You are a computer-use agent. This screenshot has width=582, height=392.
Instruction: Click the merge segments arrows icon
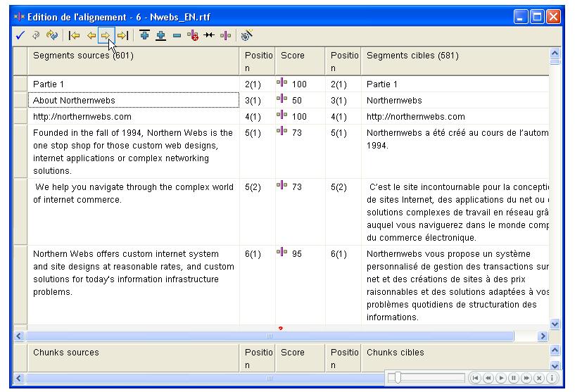209,35
